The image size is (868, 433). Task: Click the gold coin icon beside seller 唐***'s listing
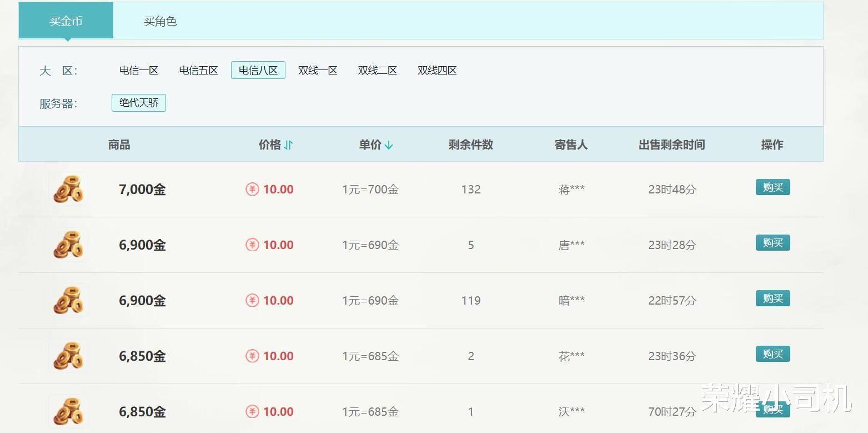(x=68, y=245)
